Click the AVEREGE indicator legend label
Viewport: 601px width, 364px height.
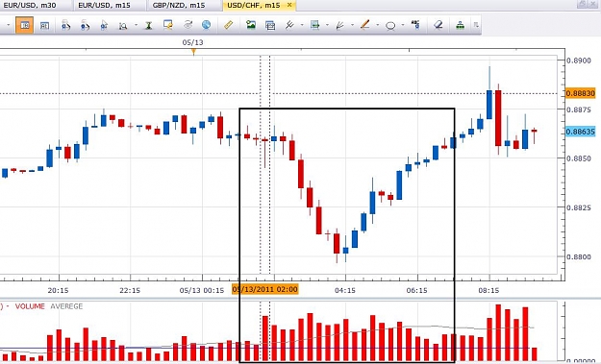click(66, 306)
